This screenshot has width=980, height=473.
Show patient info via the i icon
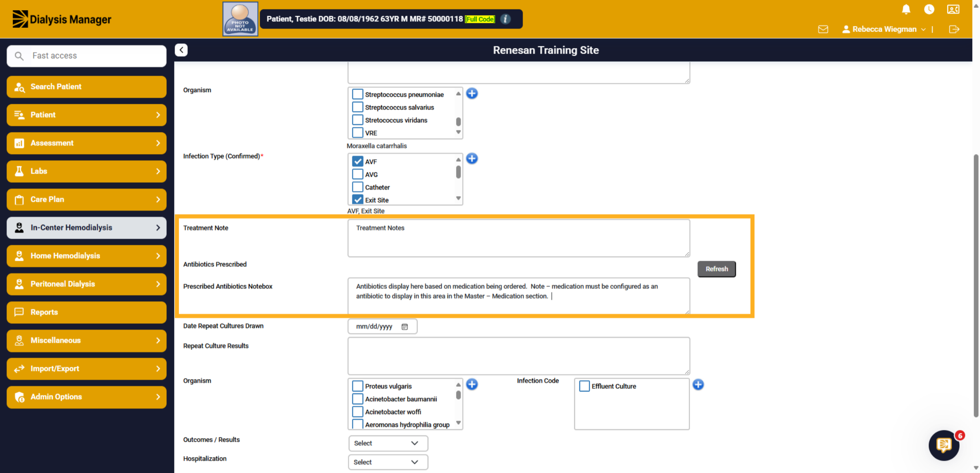(x=506, y=19)
